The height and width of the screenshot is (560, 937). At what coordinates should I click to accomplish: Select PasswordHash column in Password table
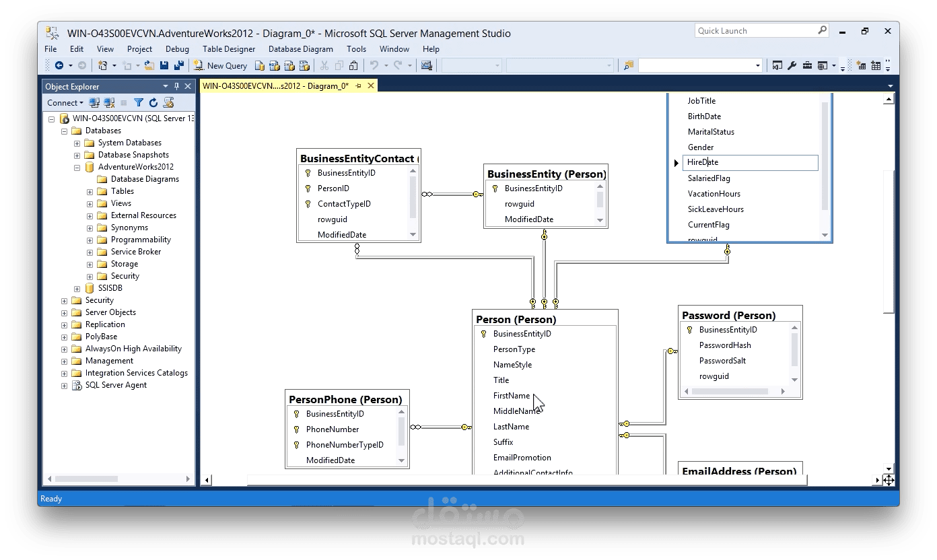click(725, 345)
